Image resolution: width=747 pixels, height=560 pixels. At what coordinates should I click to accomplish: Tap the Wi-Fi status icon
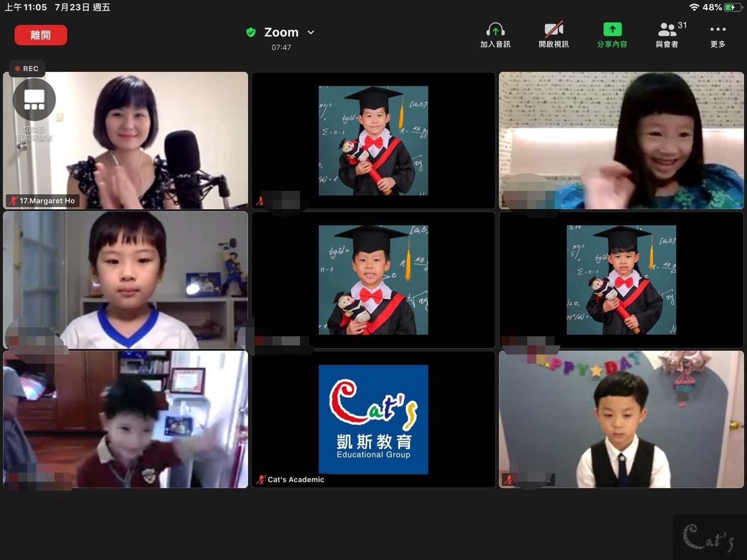tap(694, 7)
